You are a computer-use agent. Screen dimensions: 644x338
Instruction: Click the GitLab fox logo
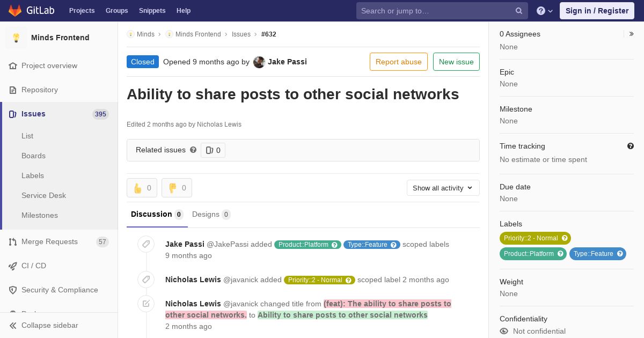16,10
